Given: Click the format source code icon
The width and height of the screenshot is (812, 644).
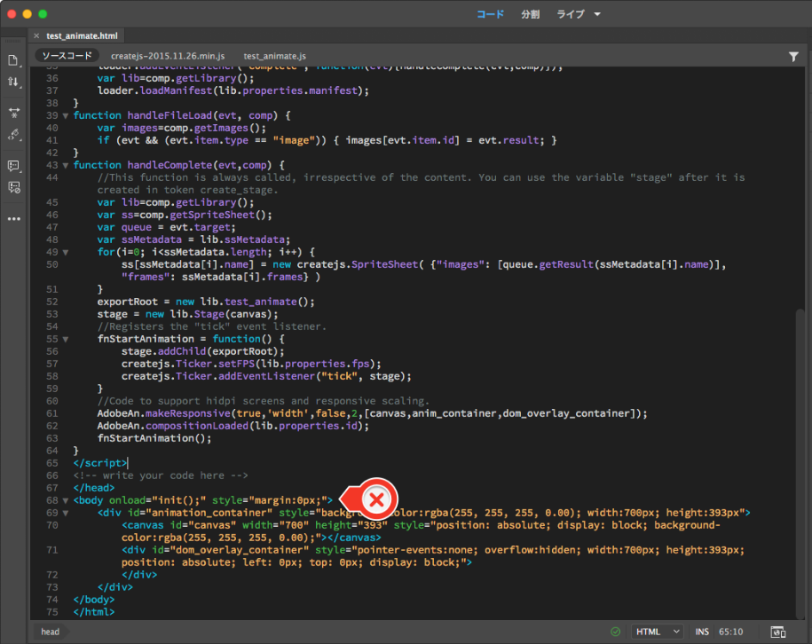Looking at the screenshot, I should [13, 135].
